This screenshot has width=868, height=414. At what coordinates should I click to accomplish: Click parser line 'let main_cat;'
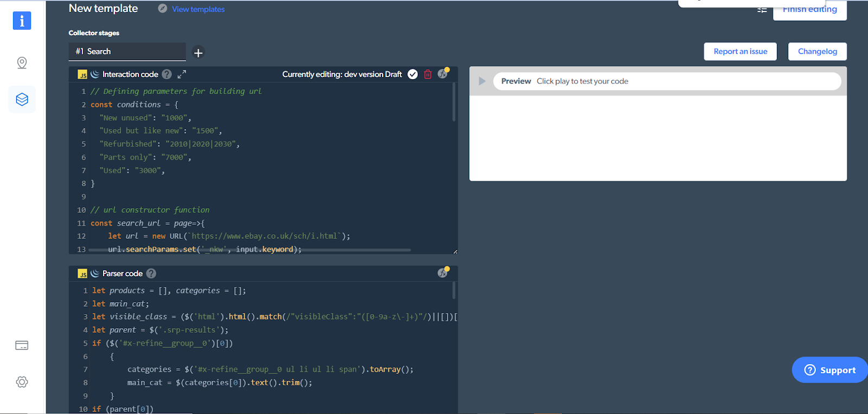tap(120, 304)
